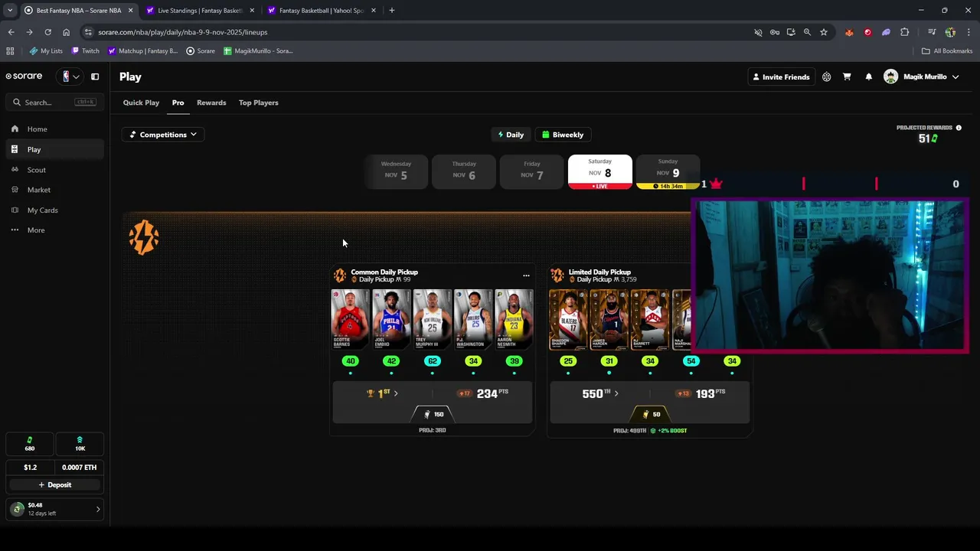Switch to Live Standings Fantasy Basketball browser tab
The width and height of the screenshot is (980, 551).
coord(200,10)
